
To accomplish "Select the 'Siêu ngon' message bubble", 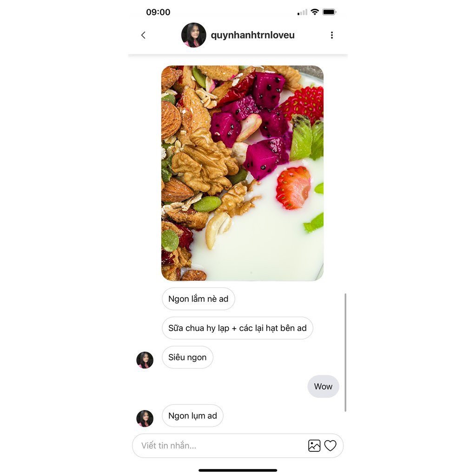I will click(187, 357).
